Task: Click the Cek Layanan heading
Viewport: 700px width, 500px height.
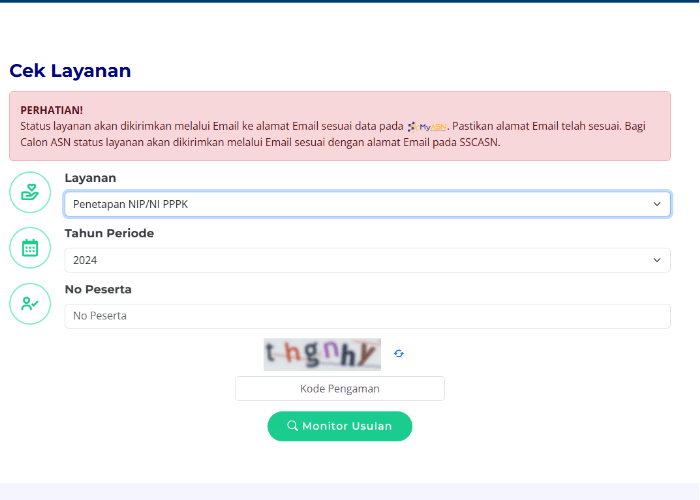Action: click(x=70, y=71)
